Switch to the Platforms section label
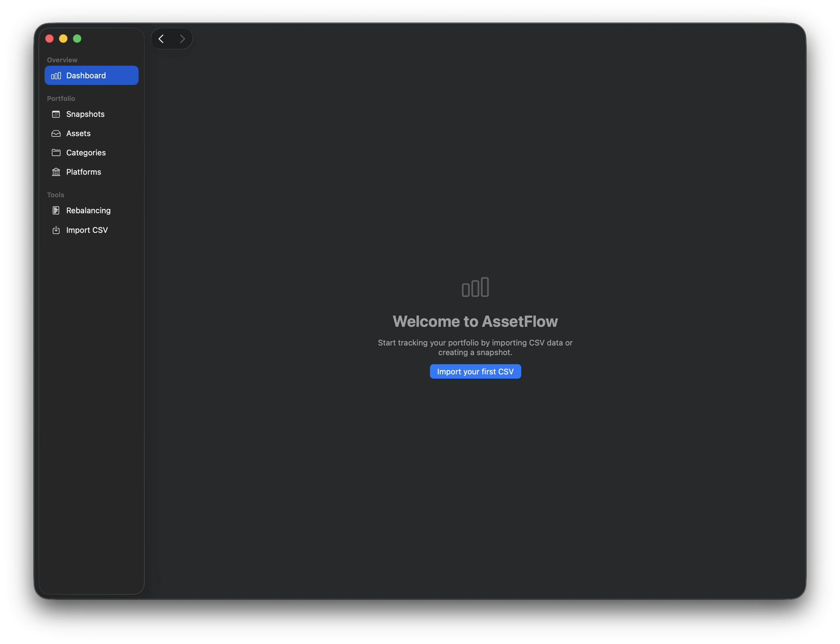This screenshot has height=644, width=840. (83, 172)
